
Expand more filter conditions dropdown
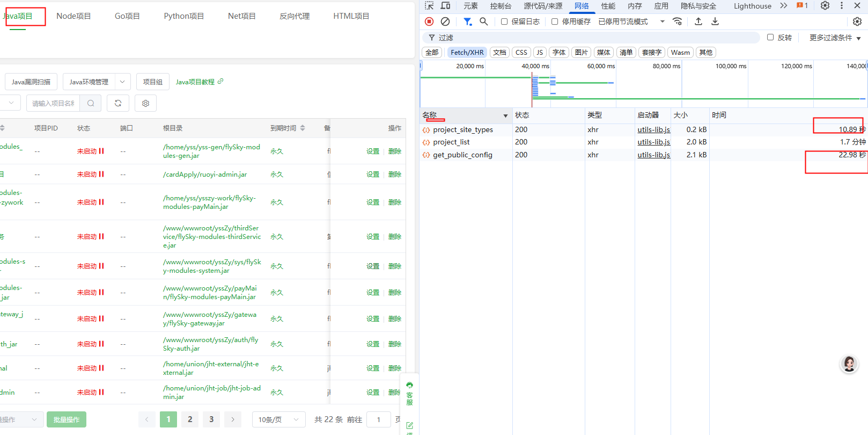pos(835,38)
